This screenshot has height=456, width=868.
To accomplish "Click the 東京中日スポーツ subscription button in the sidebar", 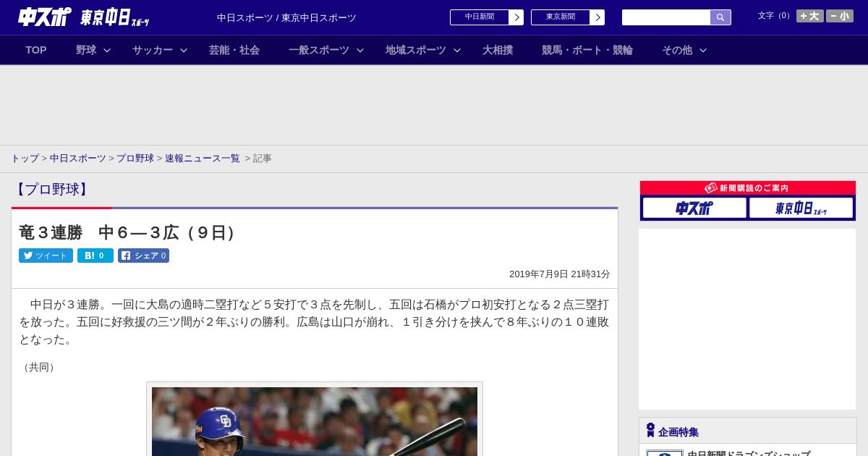I will pyautogui.click(x=801, y=208).
